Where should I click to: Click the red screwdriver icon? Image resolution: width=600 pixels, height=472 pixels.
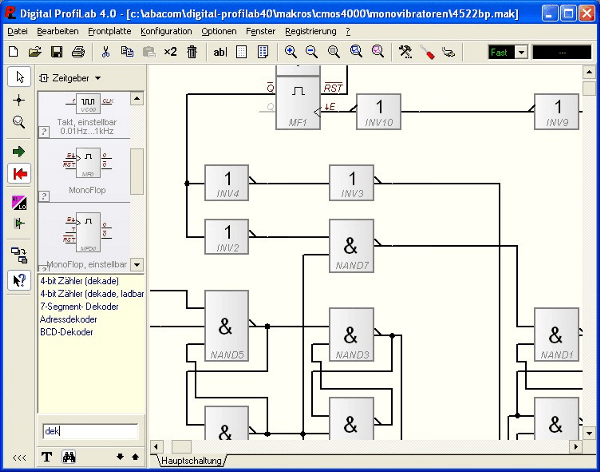coord(427,52)
